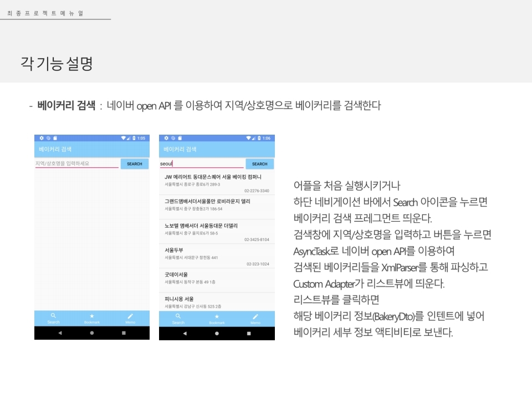Click 각 기능 설명 slide heading
Viewport: 532px width, 399px height.
pos(57,63)
